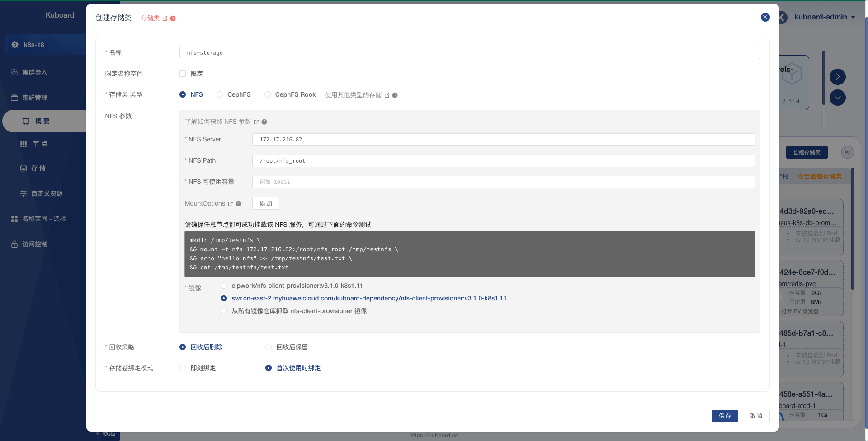Open the kuboard-admin user dropdown

(x=825, y=17)
